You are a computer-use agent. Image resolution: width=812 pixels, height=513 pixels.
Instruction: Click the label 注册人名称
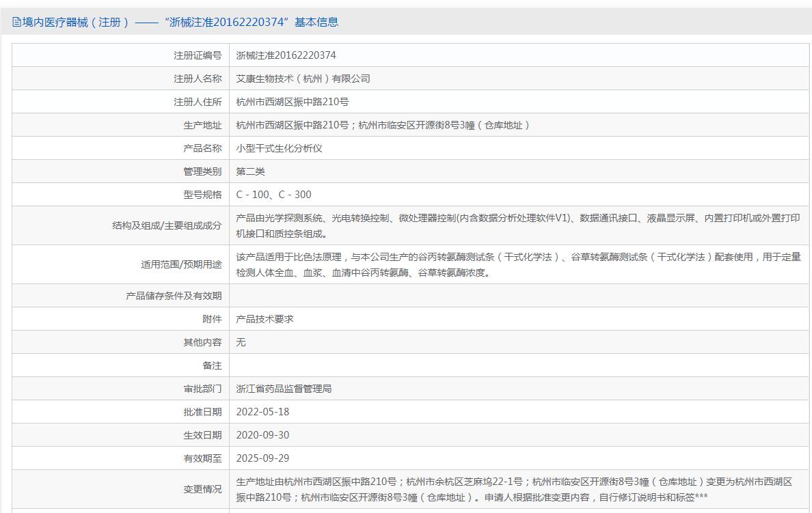coord(198,79)
